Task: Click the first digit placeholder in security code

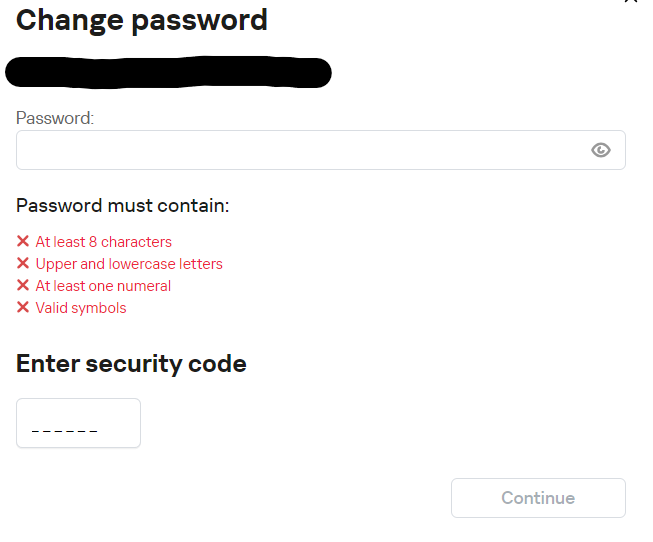Action: (36, 431)
